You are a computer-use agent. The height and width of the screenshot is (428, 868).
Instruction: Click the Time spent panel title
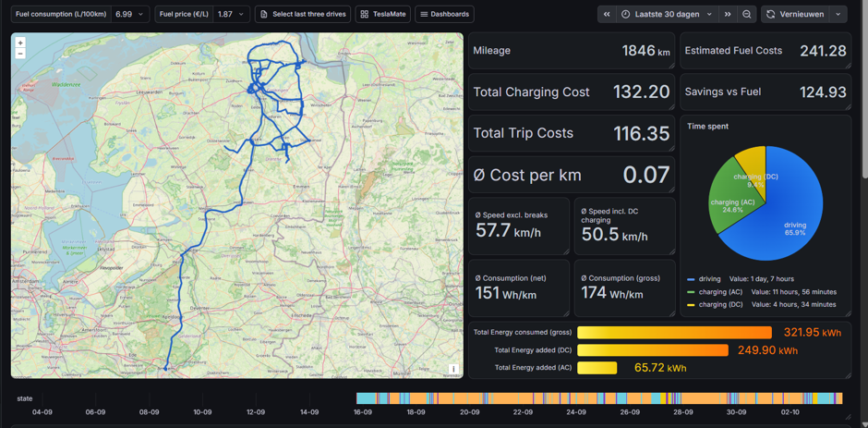[x=707, y=127]
